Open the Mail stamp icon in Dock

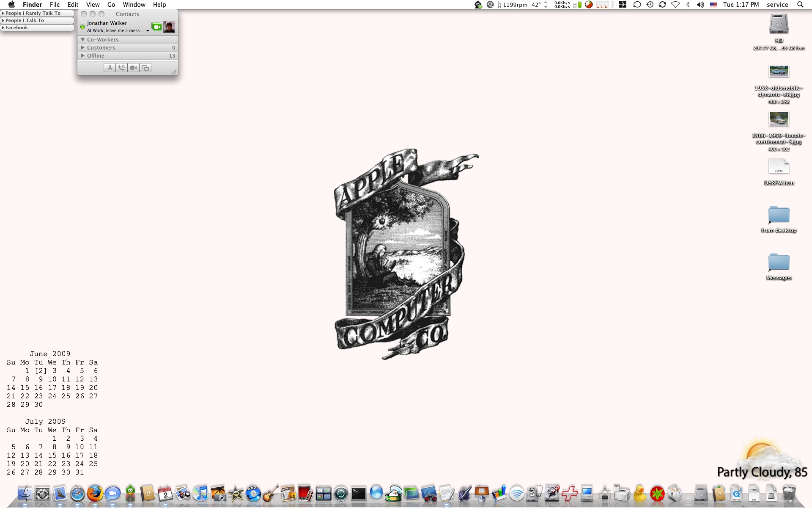pyautogui.click(x=60, y=494)
